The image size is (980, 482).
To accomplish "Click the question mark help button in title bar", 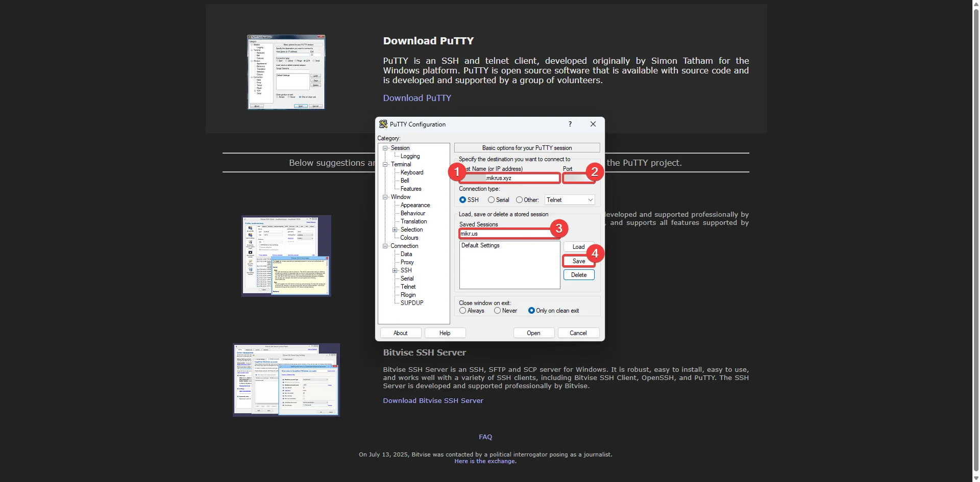I will tap(570, 124).
